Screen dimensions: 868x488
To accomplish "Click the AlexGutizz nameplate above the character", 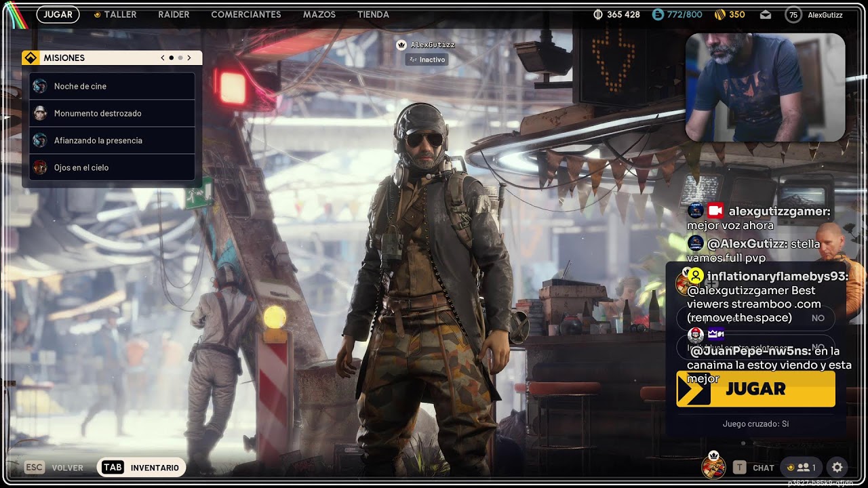I will 433,45.
